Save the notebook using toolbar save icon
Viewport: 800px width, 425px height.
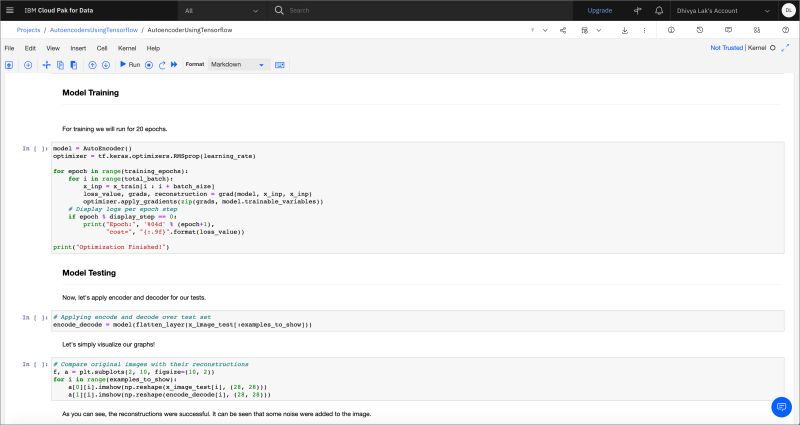(x=9, y=65)
